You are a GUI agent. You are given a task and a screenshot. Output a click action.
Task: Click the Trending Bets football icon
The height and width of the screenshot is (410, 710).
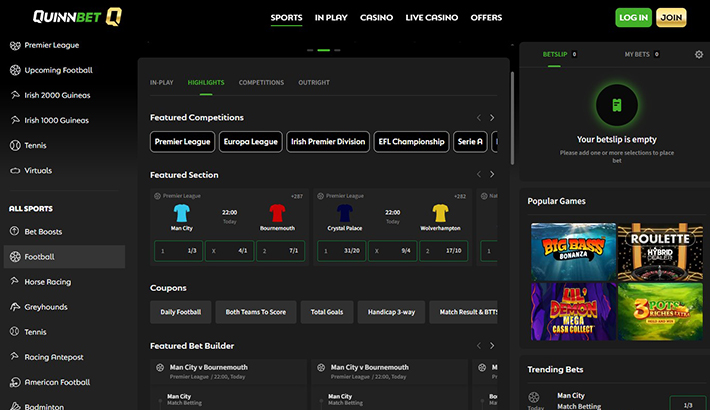click(x=534, y=397)
